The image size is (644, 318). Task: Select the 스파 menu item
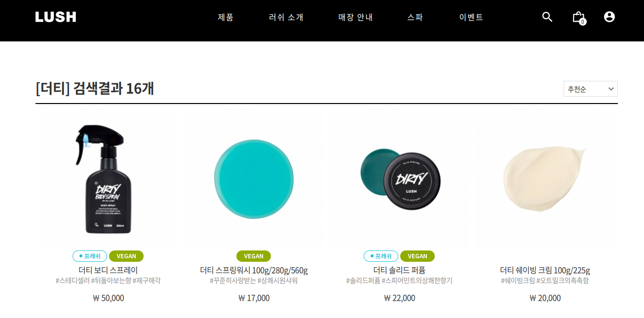(415, 17)
